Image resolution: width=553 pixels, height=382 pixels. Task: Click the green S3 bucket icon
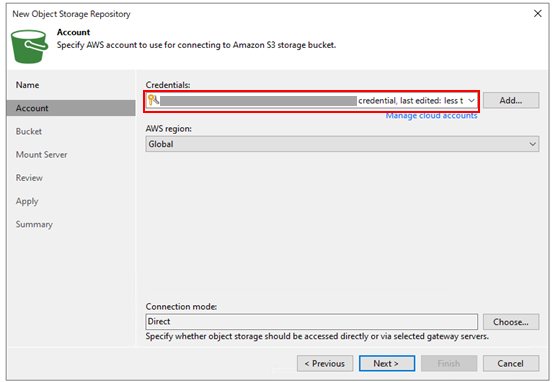(29, 47)
